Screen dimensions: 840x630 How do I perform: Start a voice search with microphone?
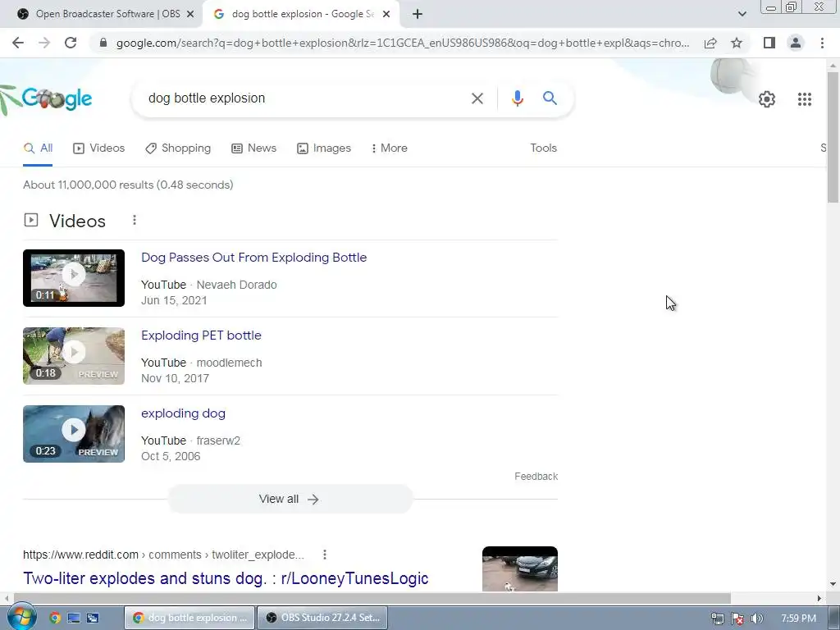pos(517,98)
